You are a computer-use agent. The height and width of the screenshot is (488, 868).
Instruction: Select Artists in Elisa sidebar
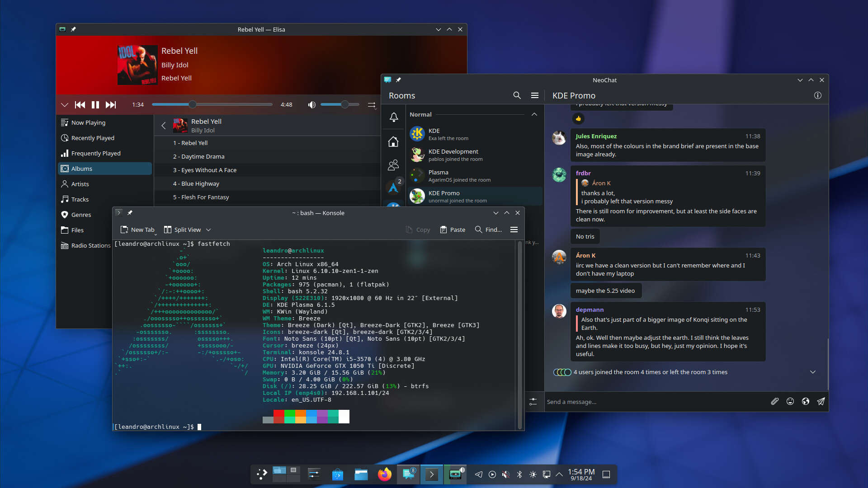(x=105, y=184)
